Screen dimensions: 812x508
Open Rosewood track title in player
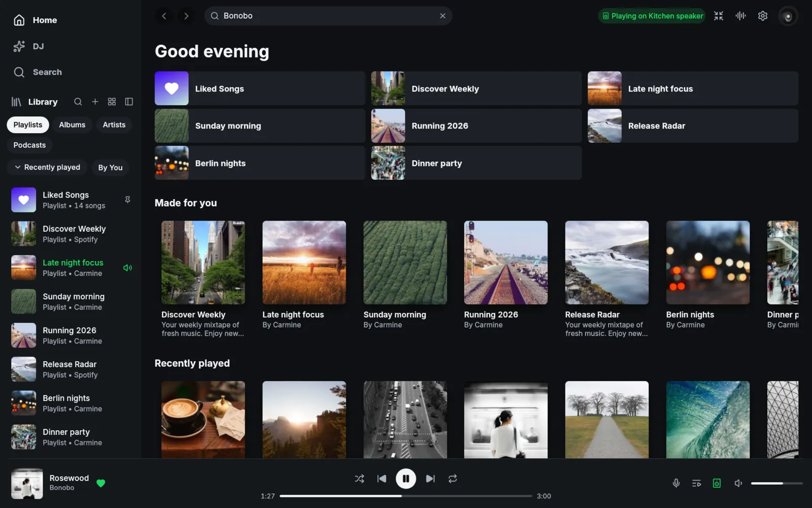tap(69, 478)
